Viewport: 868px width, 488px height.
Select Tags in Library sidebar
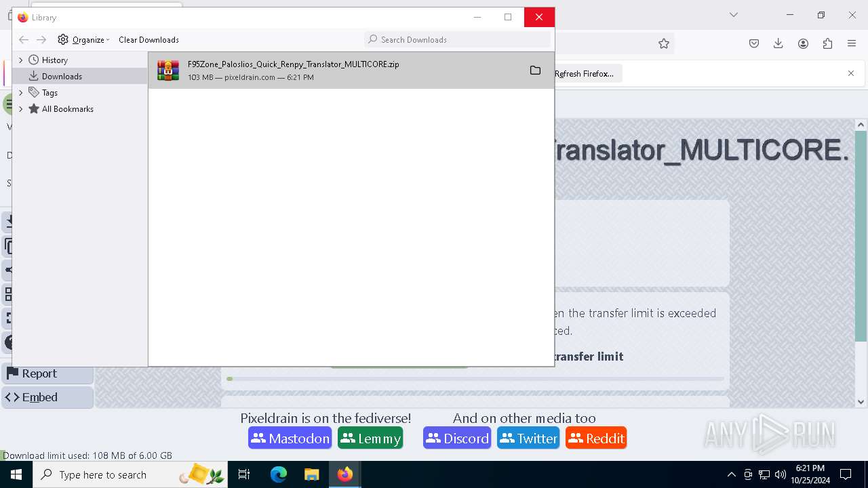50,92
